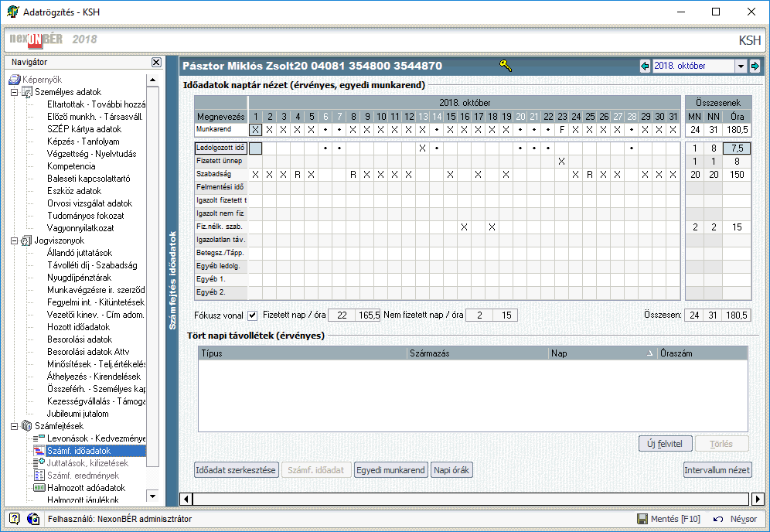Toggle the Munkarend cell for day 1

[x=256, y=129]
